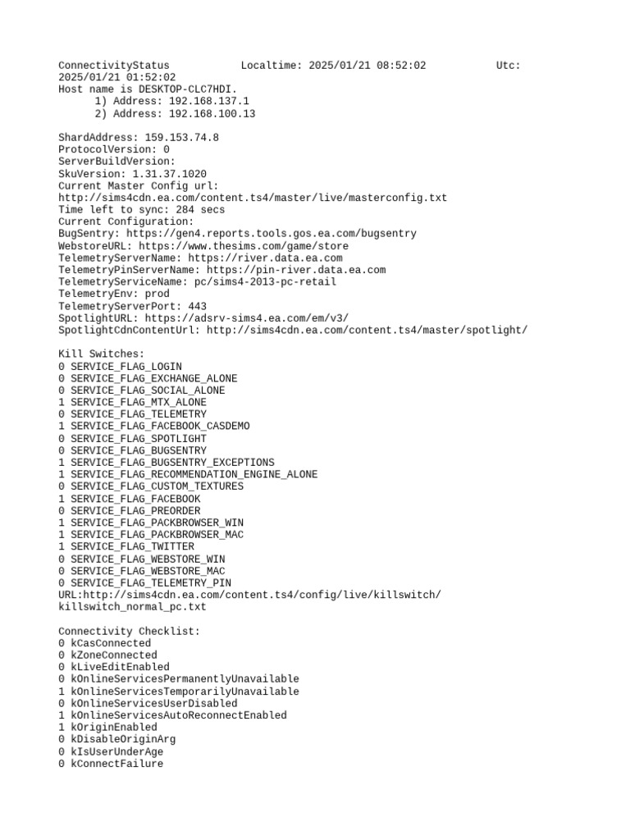Click the host name DESKTOP-CLC7HDI line
630x840 pixels.
(x=148, y=89)
